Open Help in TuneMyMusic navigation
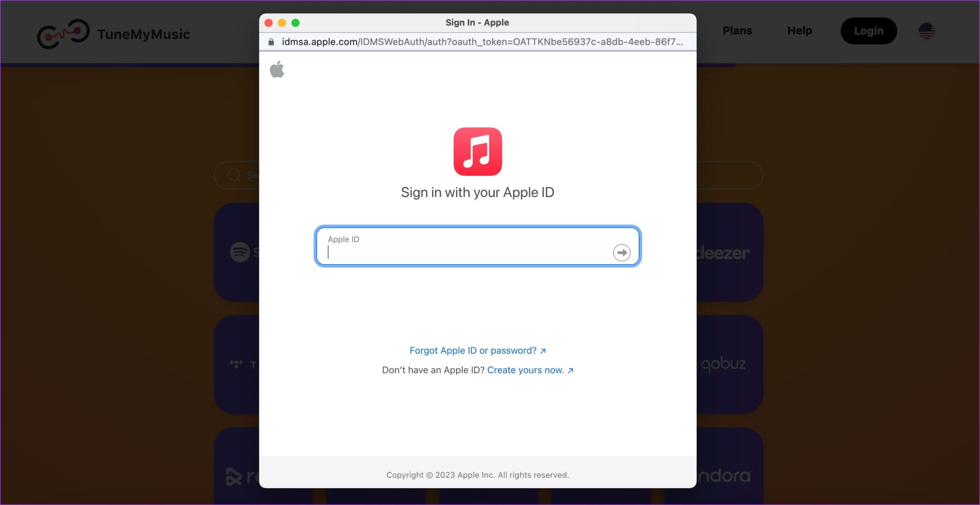The image size is (980, 505). (x=800, y=31)
